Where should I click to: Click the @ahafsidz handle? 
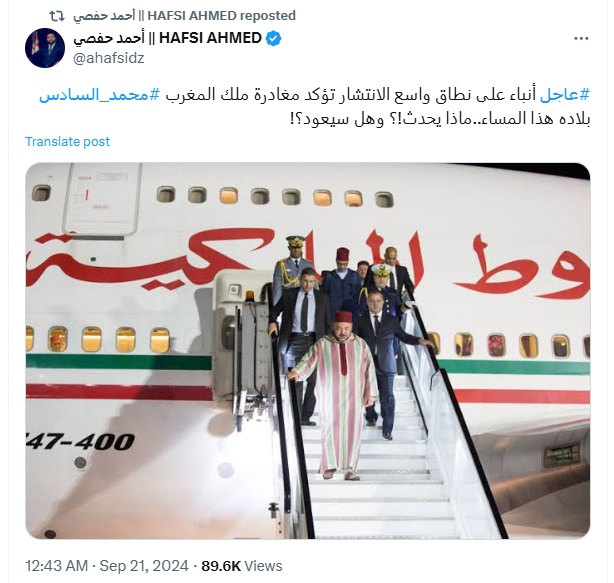click(x=108, y=58)
